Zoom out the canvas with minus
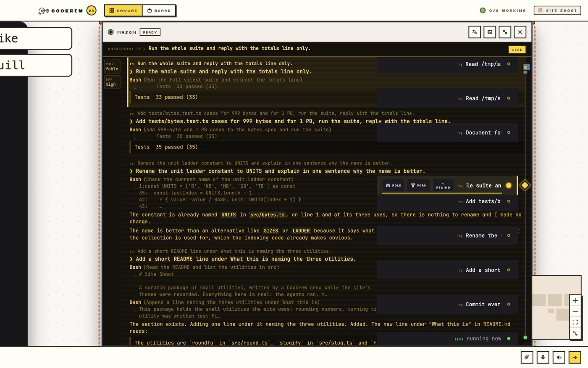 (x=575, y=311)
